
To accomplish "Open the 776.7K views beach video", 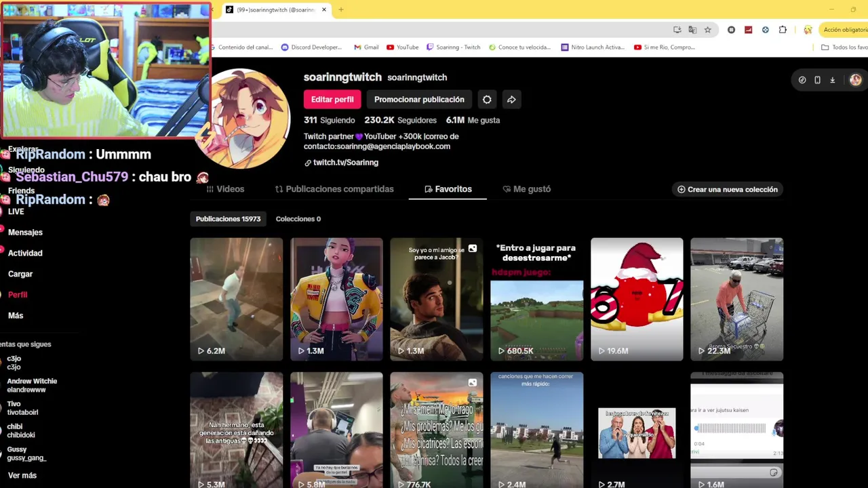I will [x=437, y=430].
